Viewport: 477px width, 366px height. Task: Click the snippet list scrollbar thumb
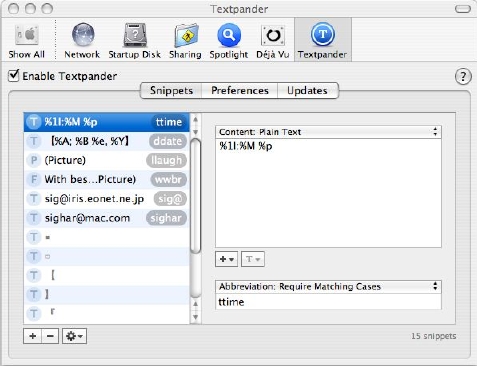tap(195, 196)
